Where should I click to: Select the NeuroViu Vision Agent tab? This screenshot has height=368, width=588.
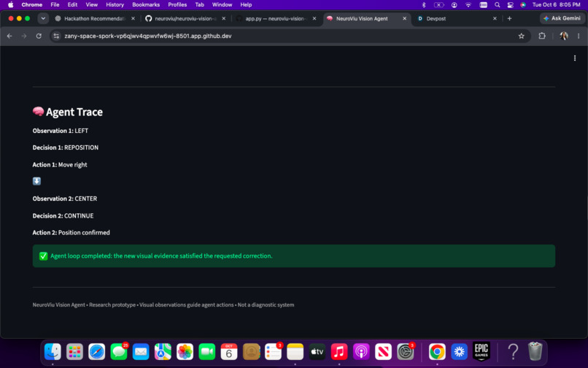pyautogui.click(x=362, y=18)
